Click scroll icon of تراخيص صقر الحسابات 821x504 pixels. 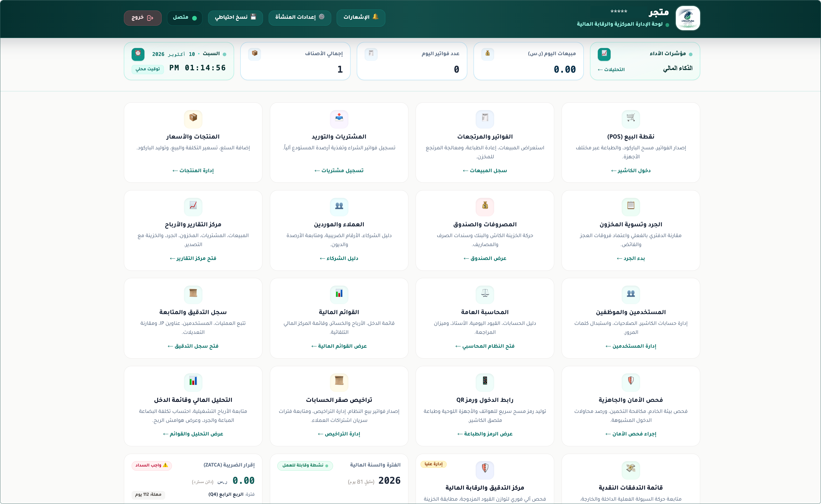click(x=339, y=382)
